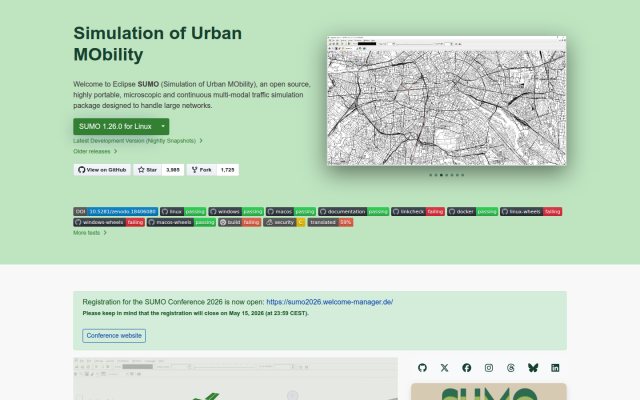This screenshot has height=400, width=640.
Task: Click the documentation passing badge
Action: pyautogui.click(x=353, y=211)
